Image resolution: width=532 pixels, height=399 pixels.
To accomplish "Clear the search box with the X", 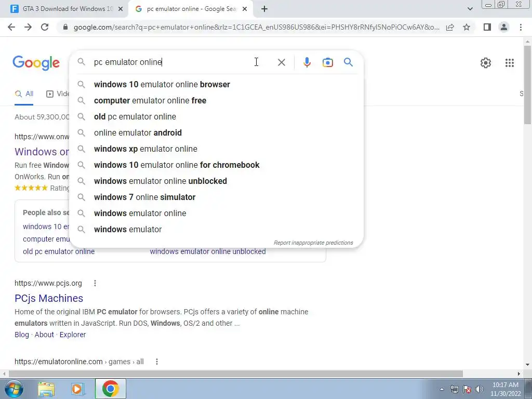I will [281, 62].
